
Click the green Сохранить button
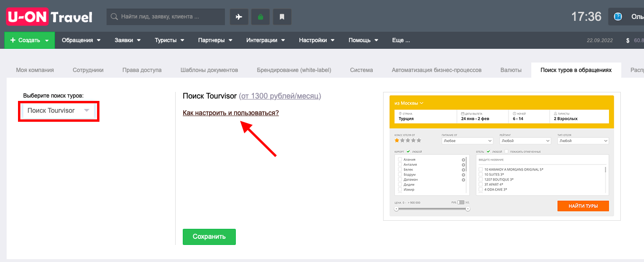209,237
